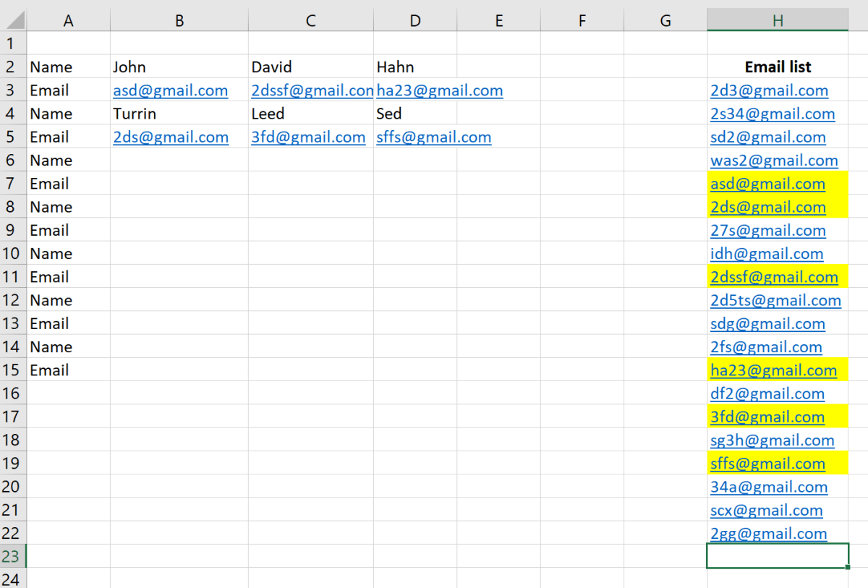Open 2dssf@gmail.com link under David
868x588 pixels.
coord(312,90)
